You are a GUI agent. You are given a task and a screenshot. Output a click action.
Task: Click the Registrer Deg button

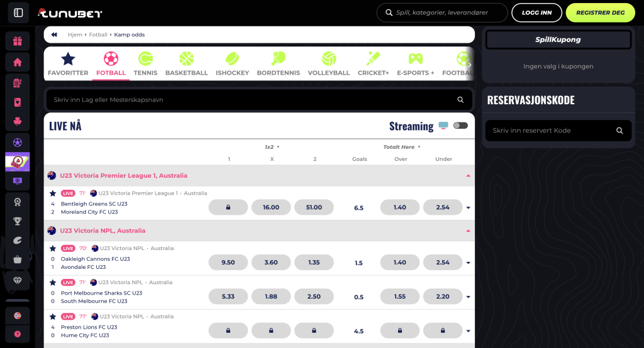[600, 13]
